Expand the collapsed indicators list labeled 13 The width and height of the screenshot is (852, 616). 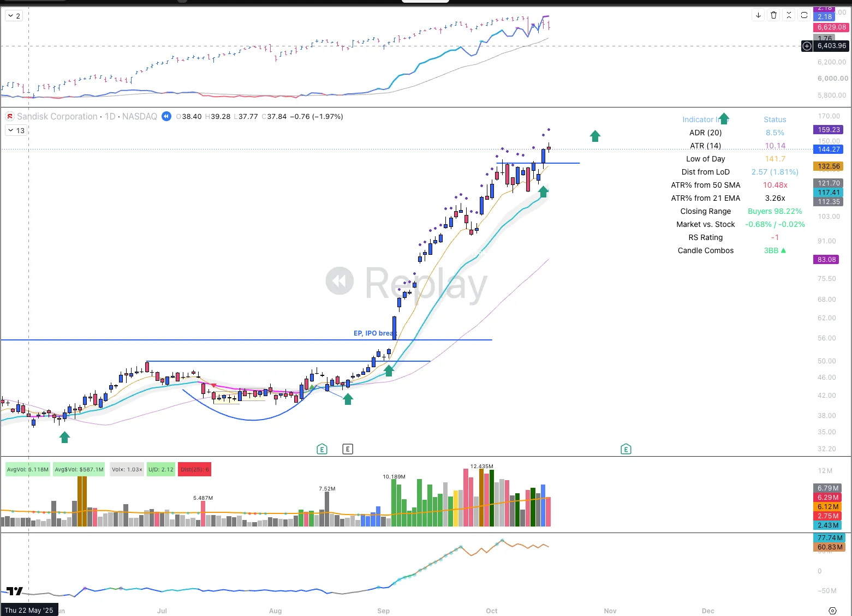(x=16, y=130)
